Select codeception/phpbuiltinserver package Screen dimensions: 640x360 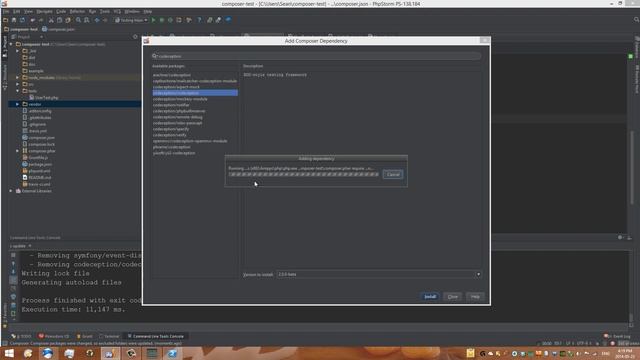[179, 111]
